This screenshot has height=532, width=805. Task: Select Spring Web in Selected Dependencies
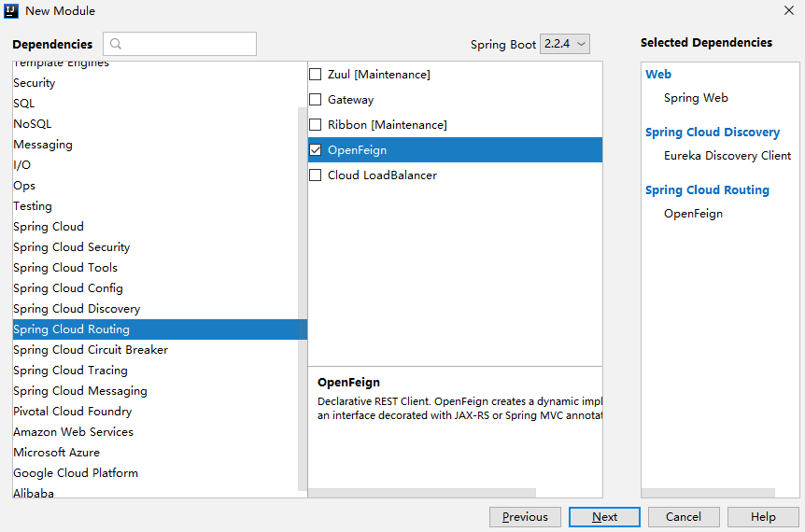click(x=696, y=97)
